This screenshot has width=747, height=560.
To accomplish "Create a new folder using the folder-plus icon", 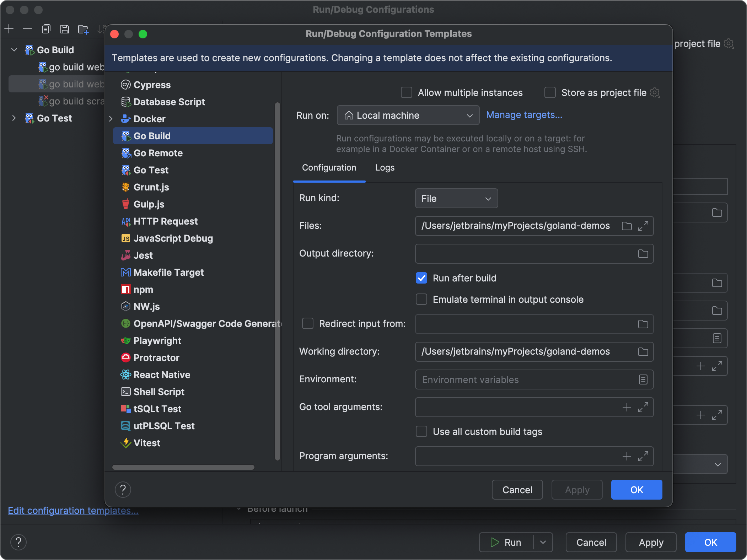I will (83, 29).
